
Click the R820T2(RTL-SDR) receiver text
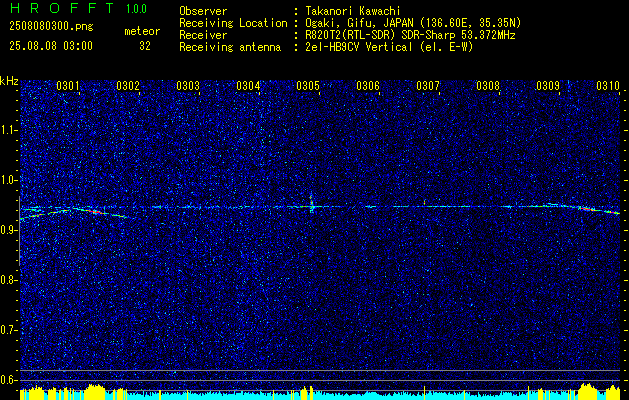tap(410, 35)
